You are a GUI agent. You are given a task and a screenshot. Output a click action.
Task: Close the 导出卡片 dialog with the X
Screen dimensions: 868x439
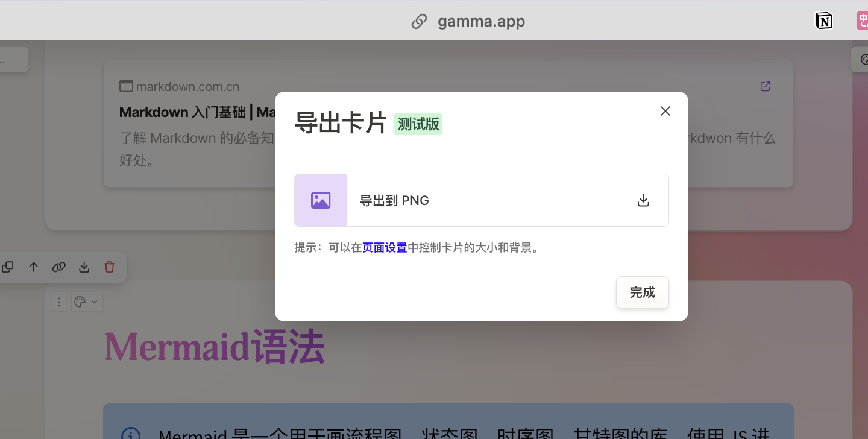pyautogui.click(x=665, y=111)
